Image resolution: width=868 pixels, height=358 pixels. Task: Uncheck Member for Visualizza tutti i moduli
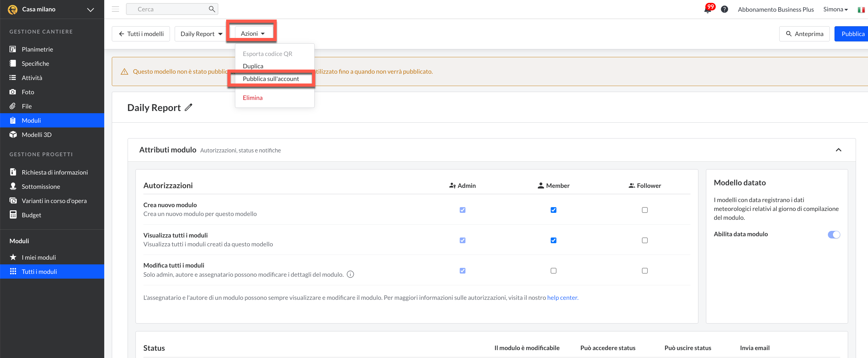(553, 240)
